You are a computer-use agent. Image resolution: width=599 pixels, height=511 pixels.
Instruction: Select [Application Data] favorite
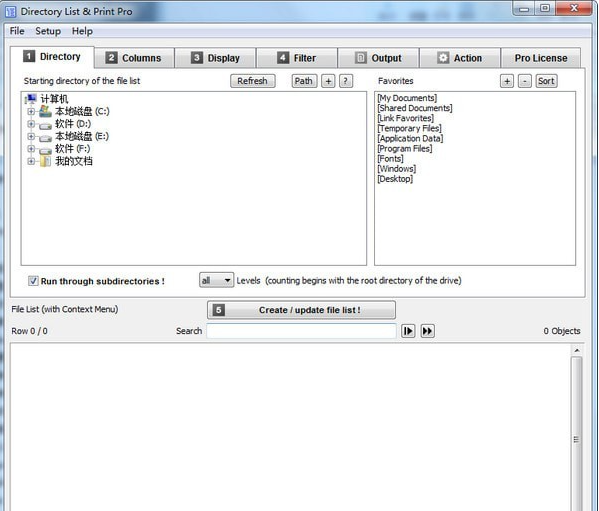point(410,138)
